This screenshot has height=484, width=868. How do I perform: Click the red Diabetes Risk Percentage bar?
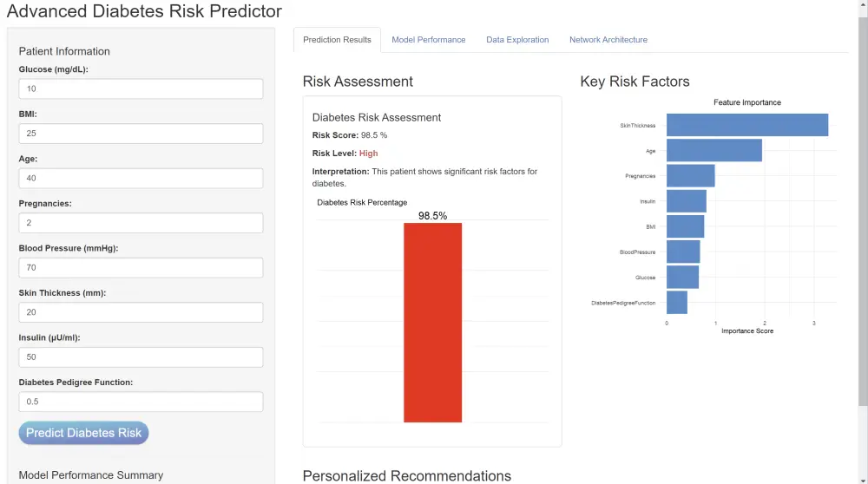[432, 323]
